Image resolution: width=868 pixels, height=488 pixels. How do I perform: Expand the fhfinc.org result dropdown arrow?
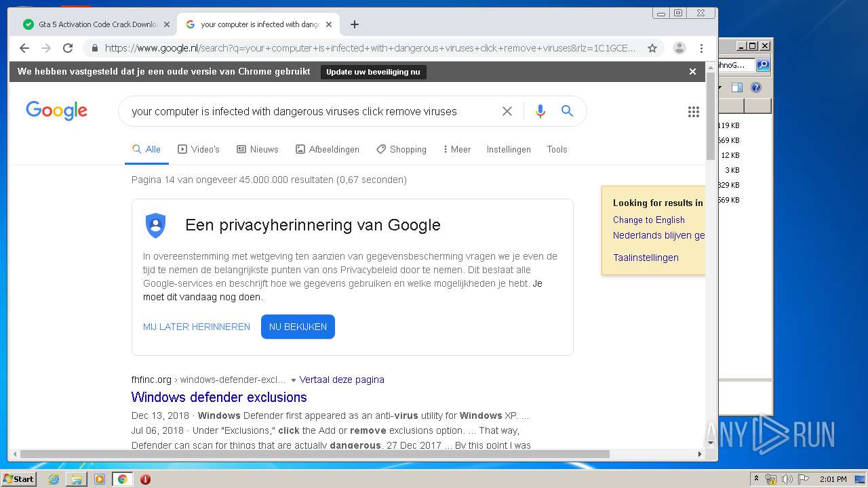tap(294, 380)
